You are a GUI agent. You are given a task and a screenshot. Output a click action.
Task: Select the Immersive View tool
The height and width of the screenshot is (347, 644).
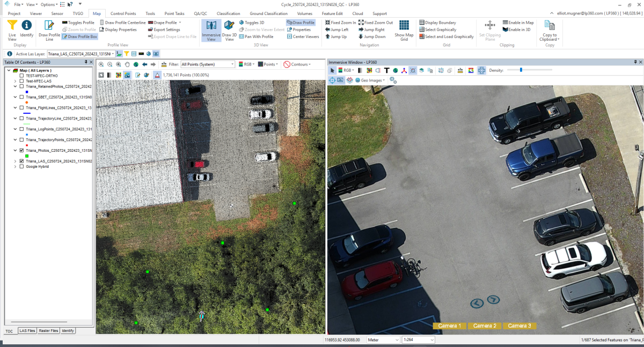pos(210,31)
